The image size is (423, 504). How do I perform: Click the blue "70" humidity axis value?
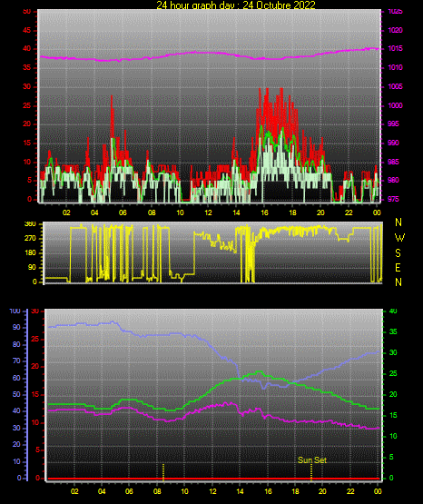[x=16, y=361]
